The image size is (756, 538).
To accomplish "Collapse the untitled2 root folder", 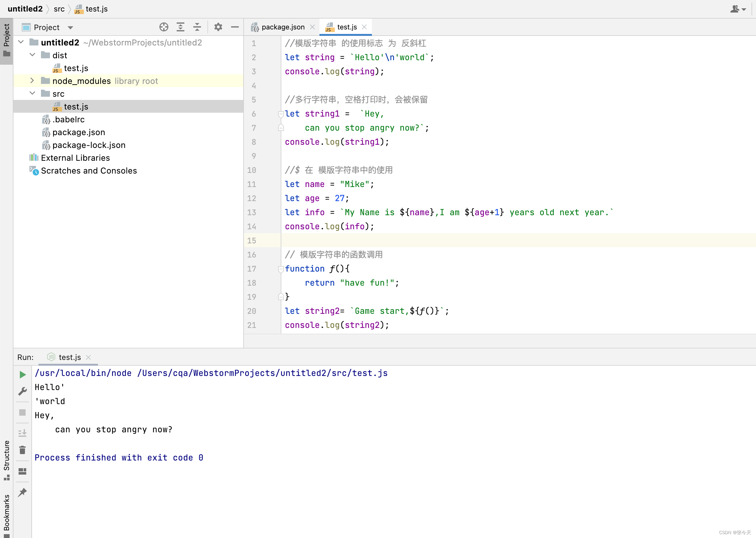I will pos(21,42).
